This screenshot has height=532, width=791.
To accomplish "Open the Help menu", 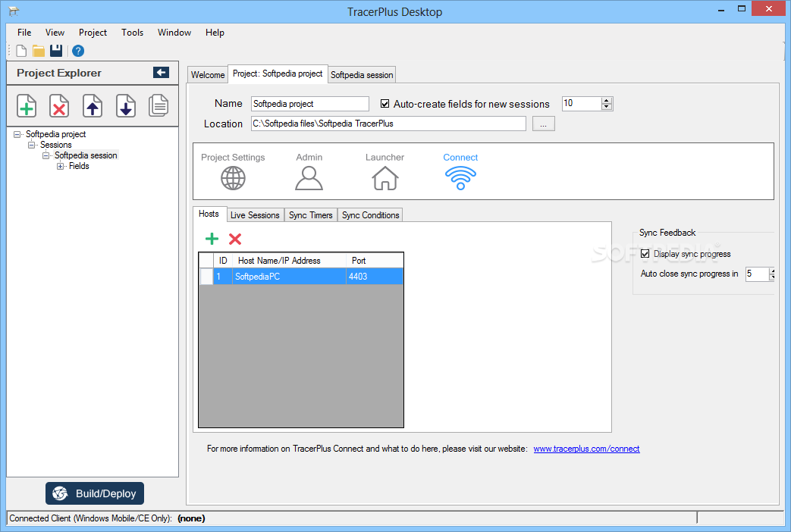I will (215, 33).
